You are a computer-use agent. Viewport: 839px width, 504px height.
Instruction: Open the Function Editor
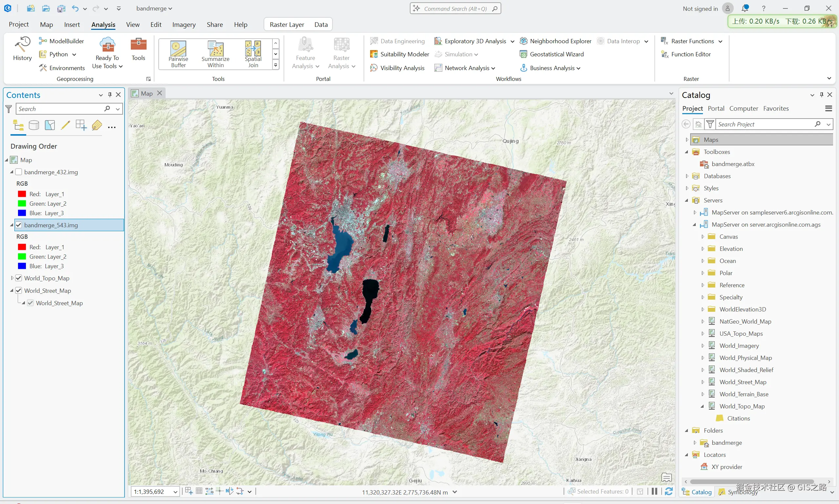[686, 54]
